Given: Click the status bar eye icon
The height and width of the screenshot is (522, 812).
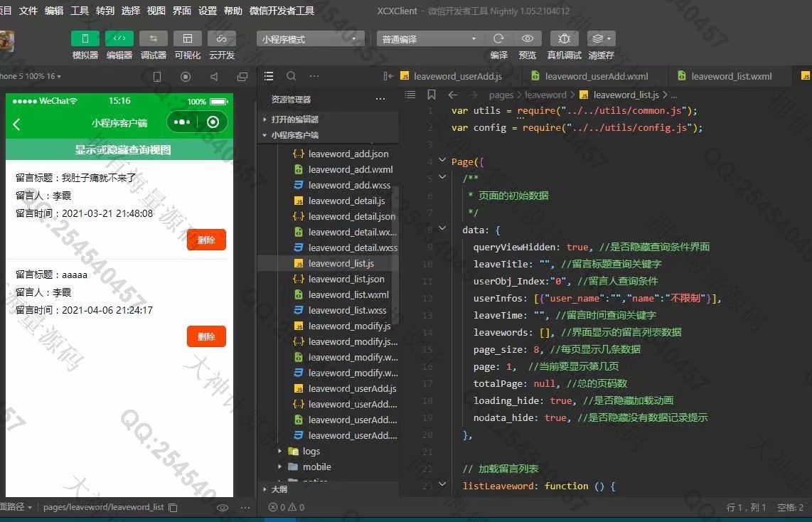Looking at the screenshot, I should (222, 508).
